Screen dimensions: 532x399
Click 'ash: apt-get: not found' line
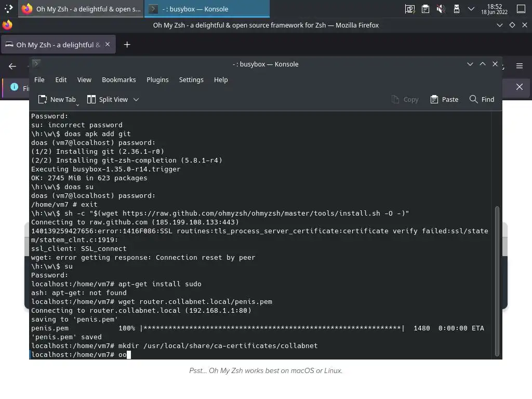(79, 293)
